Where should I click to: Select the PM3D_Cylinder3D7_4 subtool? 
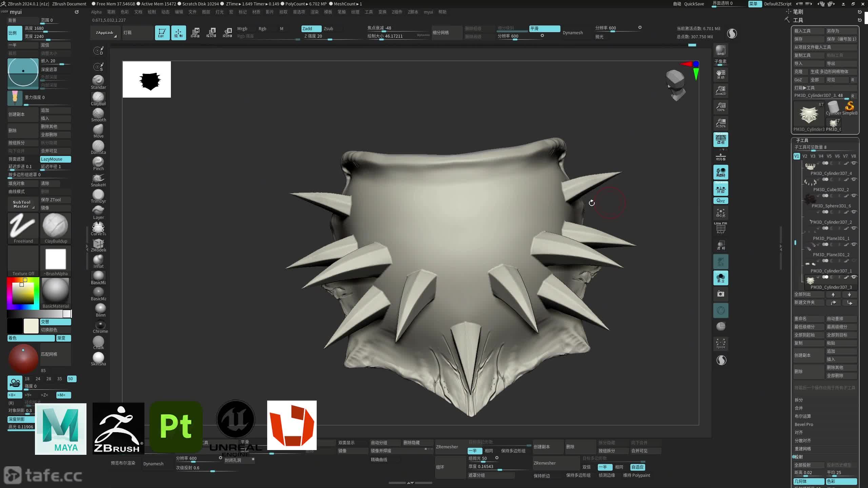(x=831, y=173)
